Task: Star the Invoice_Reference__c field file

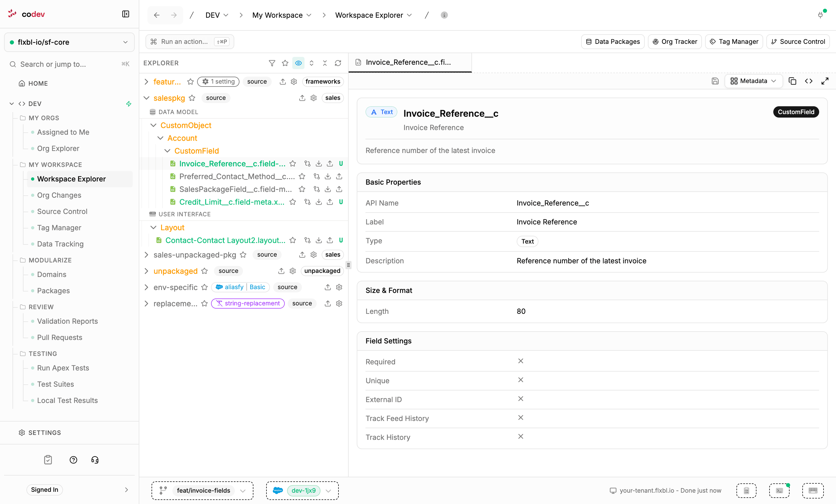Action: click(x=293, y=163)
